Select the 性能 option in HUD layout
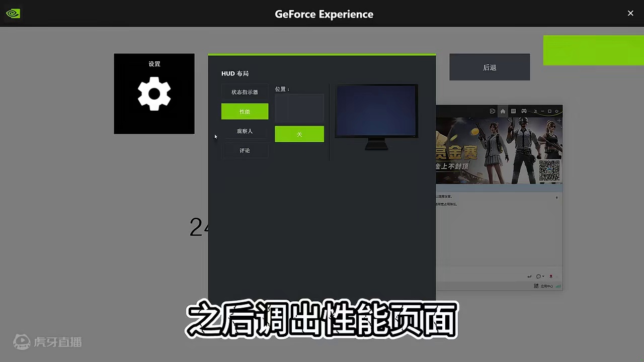 245,111
